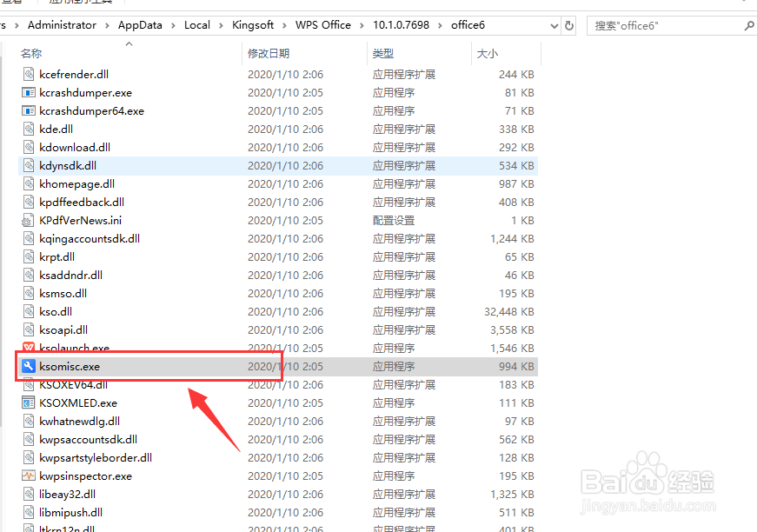Select the file name ksomisc.exe
Viewport: 757px width, 532px height.
tap(70, 367)
